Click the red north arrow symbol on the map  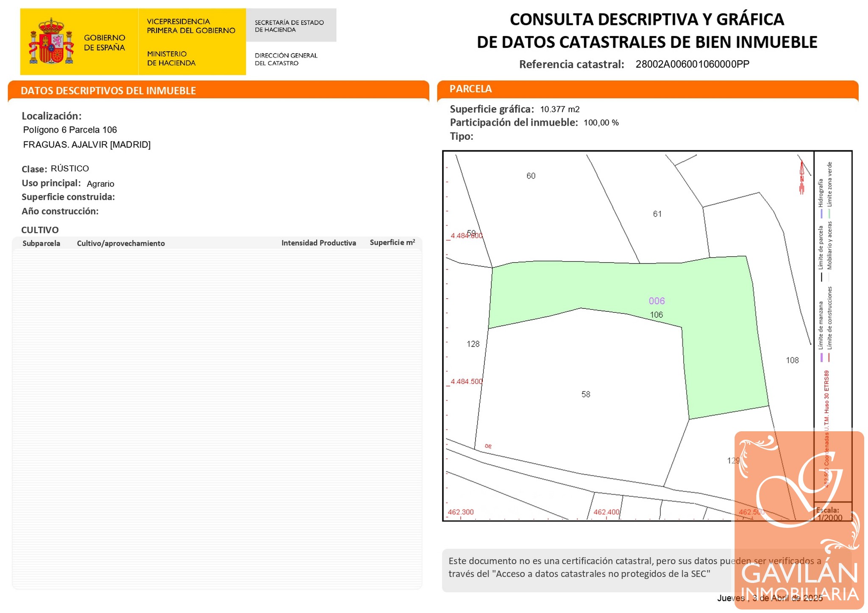click(x=801, y=178)
